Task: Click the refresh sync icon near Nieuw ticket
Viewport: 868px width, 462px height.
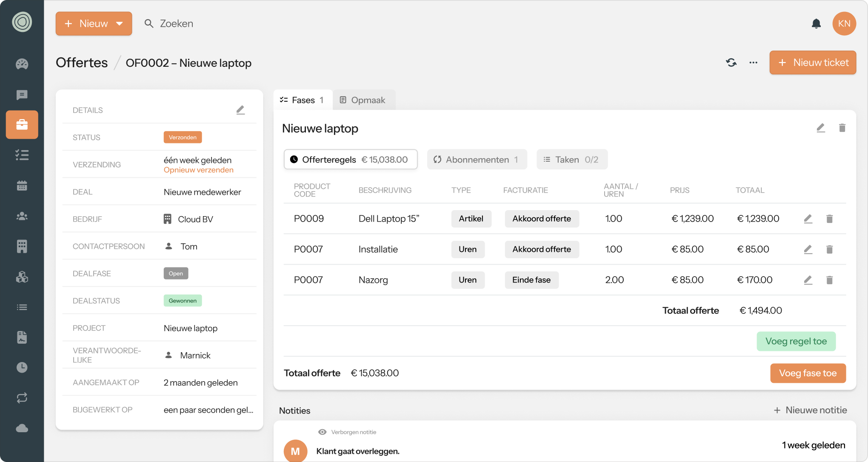Action: point(731,63)
